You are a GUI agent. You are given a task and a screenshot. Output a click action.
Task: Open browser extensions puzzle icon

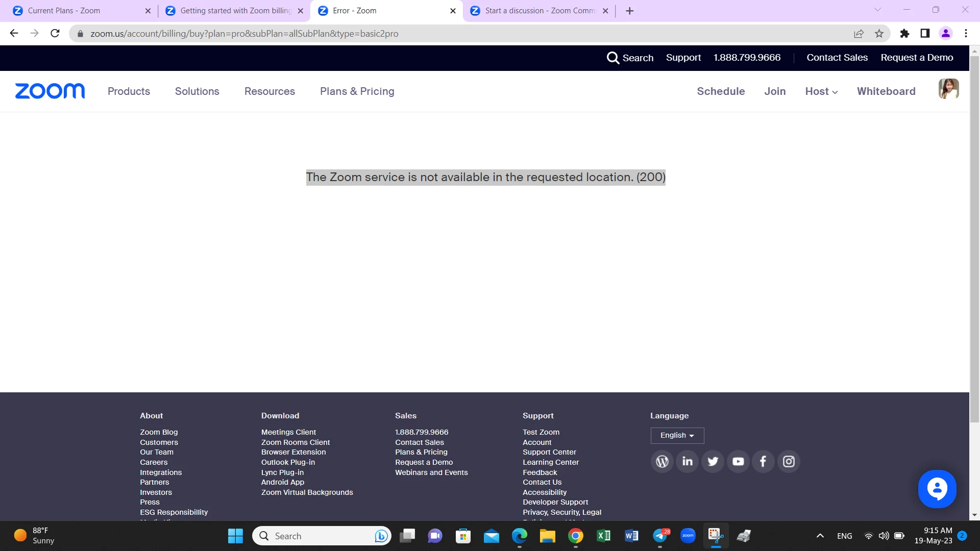point(904,34)
